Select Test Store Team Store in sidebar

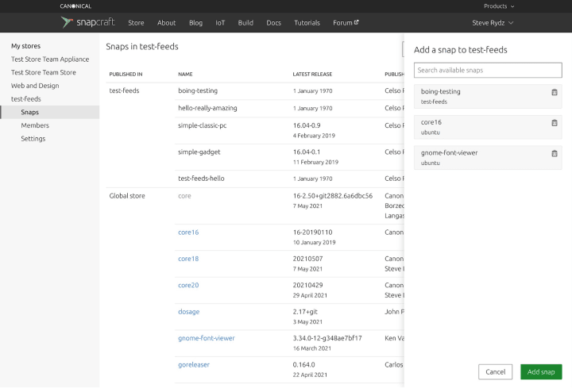44,72
